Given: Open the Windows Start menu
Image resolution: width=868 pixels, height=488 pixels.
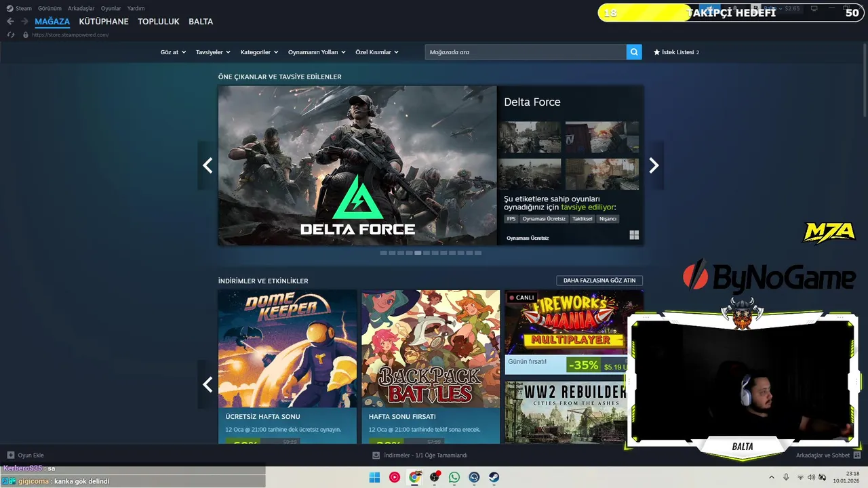Looking at the screenshot, I should pyautogui.click(x=374, y=477).
